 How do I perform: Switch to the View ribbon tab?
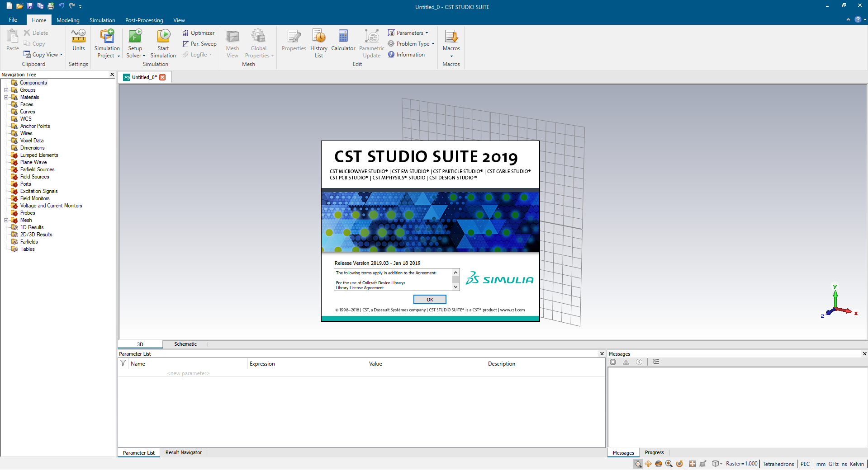pyautogui.click(x=179, y=20)
